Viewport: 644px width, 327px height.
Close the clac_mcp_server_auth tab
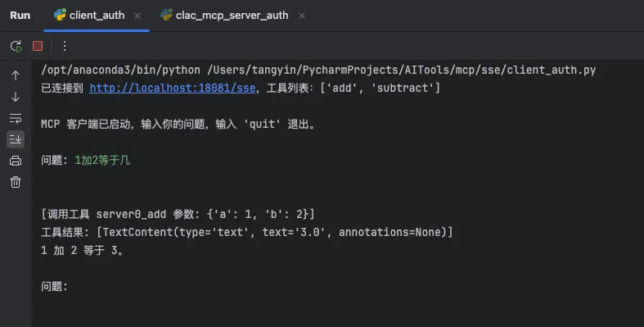pos(302,16)
